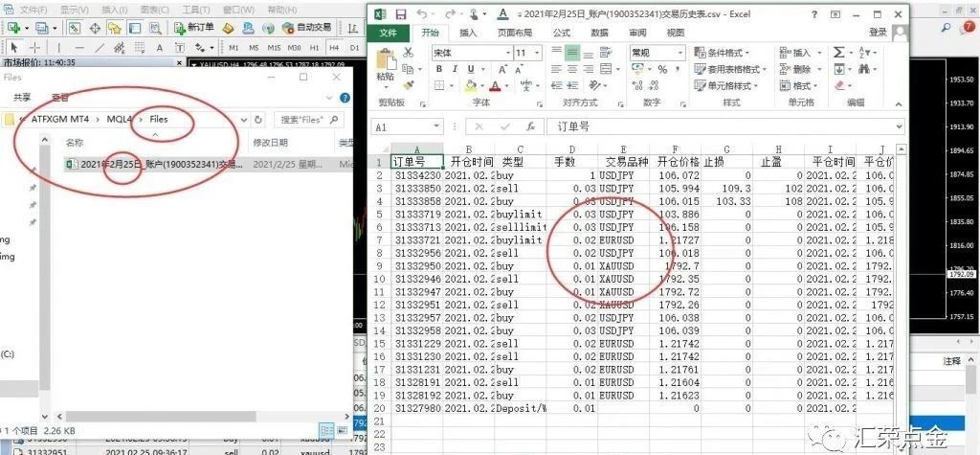
Task: Click 名称 column header in Explorer
Action: [75, 143]
